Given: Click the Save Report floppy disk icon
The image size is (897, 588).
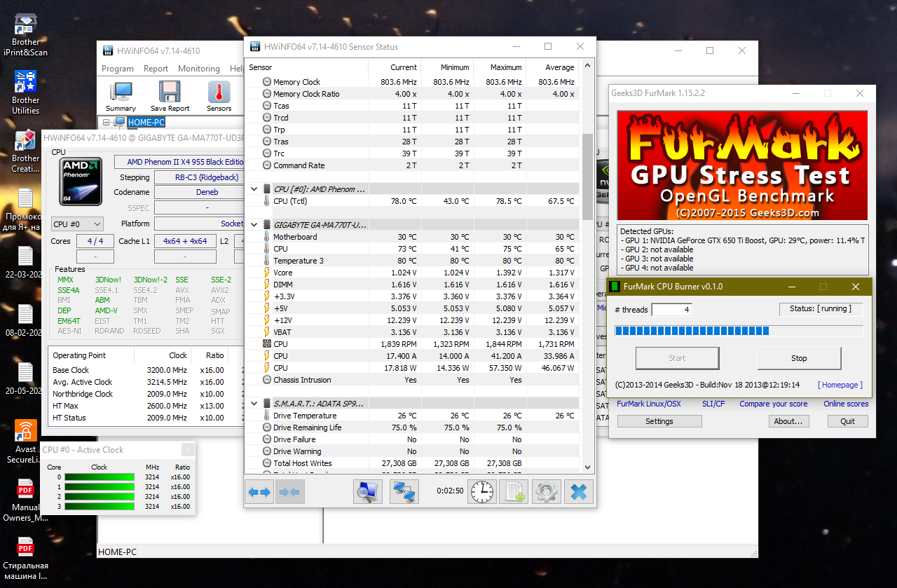Looking at the screenshot, I should 170,96.
